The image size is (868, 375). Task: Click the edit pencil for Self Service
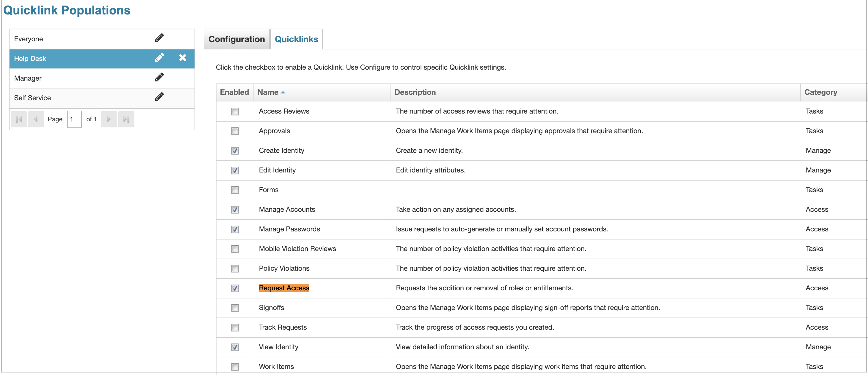159,97
